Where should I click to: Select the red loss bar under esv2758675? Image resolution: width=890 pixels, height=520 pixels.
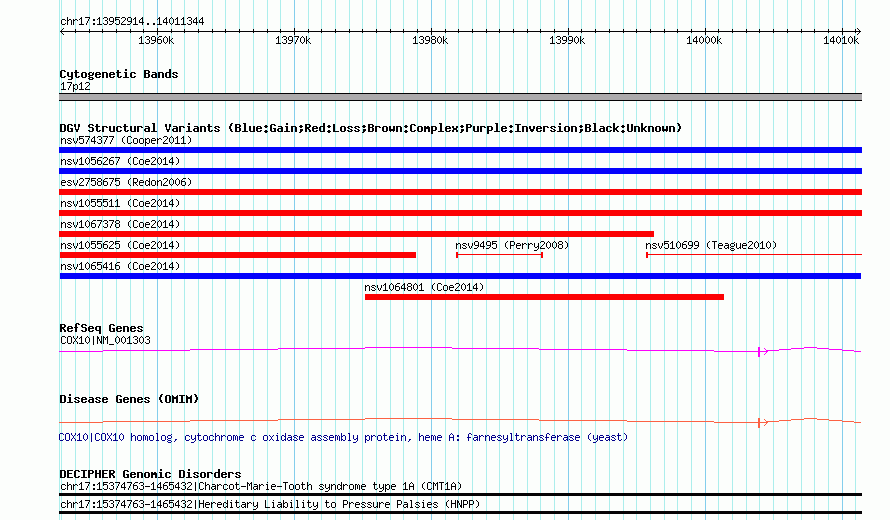pyautogui.click(x=460, y=192)
